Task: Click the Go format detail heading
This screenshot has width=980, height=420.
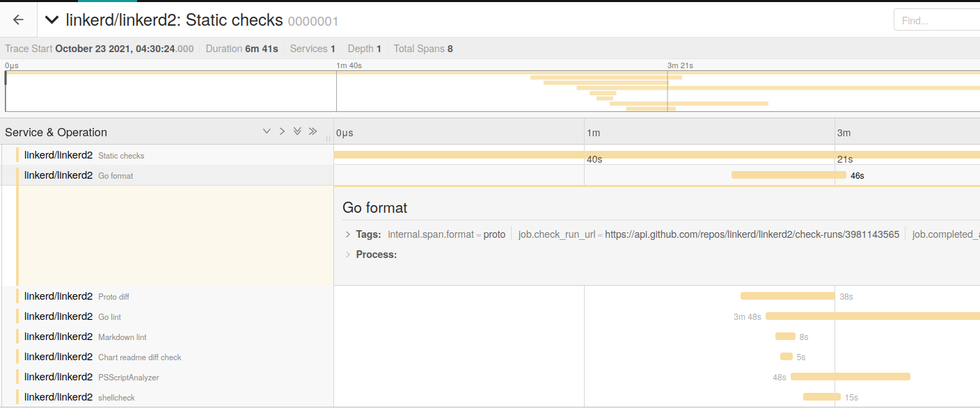Action: (374, 207)
